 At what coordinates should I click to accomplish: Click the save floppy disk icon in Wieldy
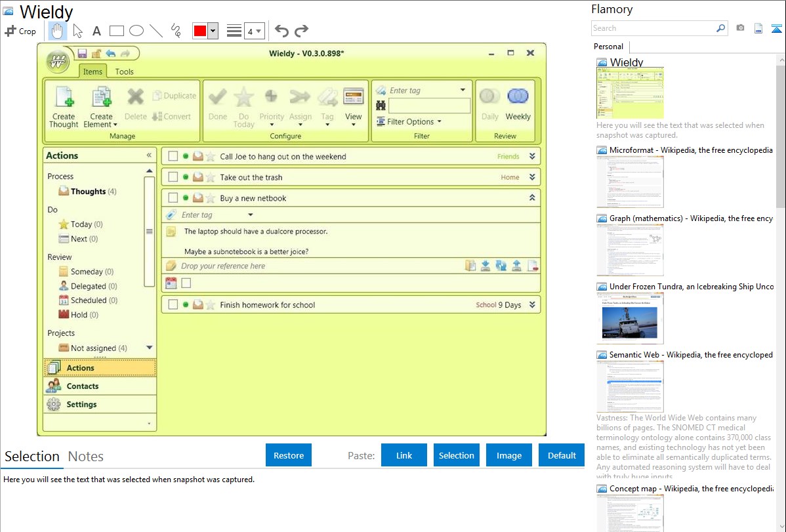coord(82,53)
